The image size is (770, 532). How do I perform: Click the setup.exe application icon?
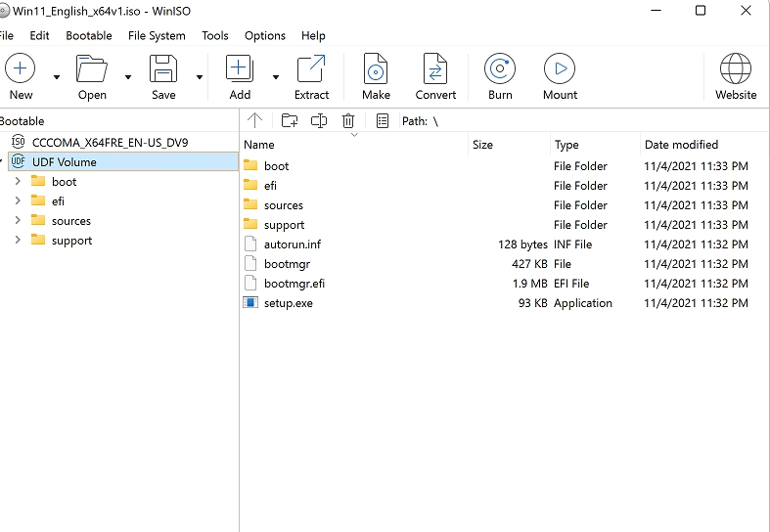click(250, 302)
